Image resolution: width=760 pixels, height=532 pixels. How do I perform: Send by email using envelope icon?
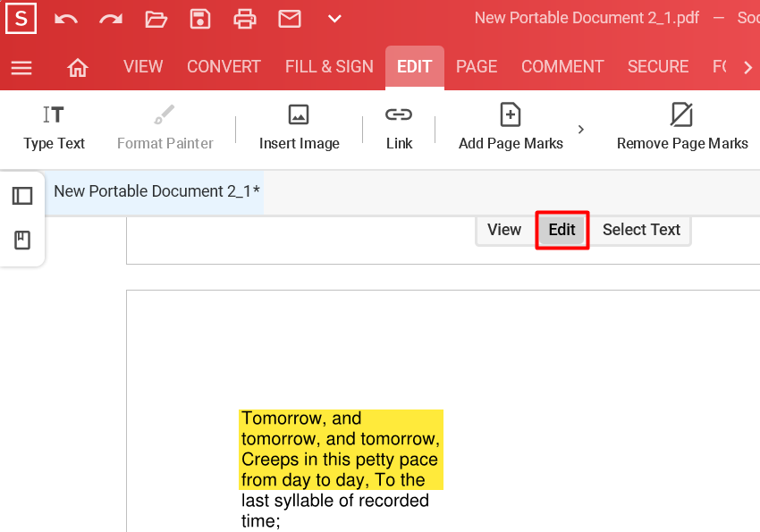[290, 19]
